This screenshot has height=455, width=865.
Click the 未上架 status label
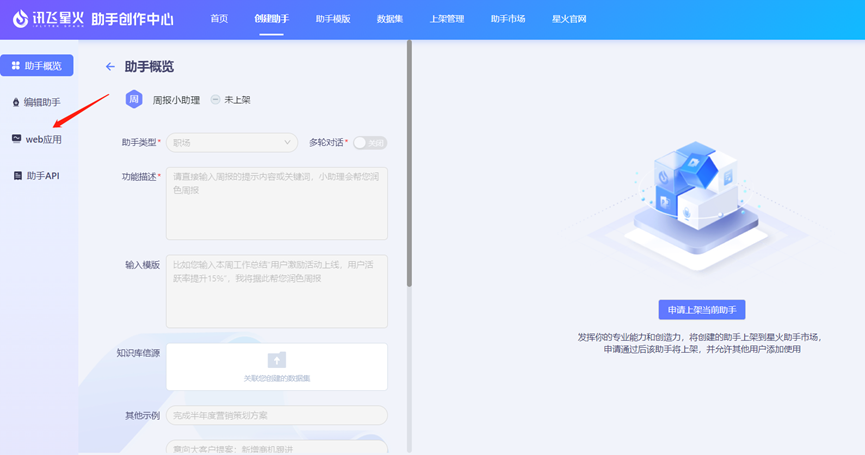pyautogui.click(x=237, y=100)
